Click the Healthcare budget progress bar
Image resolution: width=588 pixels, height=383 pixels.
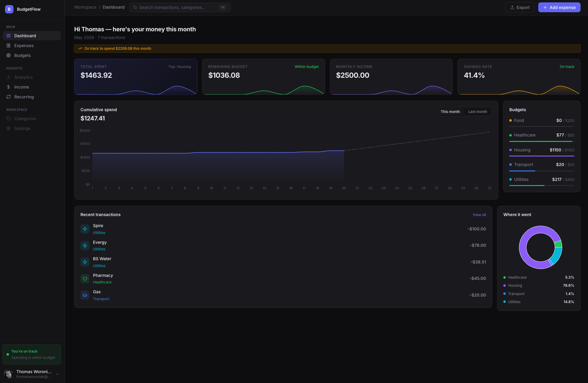(x=542, y=141)
